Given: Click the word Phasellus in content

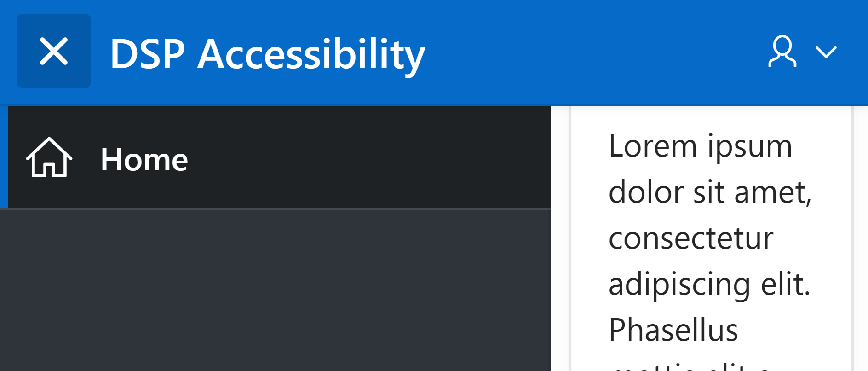Looking at the screenshot, I should coord(673,330).
